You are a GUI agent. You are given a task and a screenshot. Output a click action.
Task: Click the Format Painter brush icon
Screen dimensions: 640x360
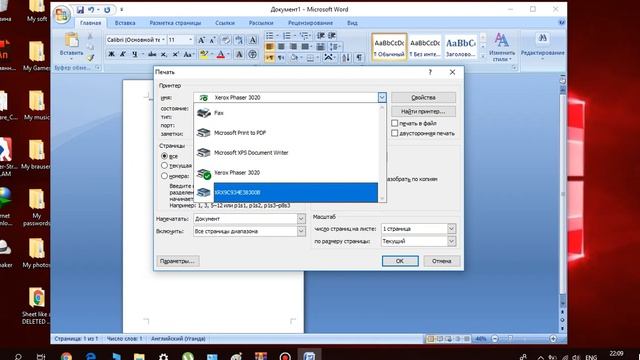point(90,58)
